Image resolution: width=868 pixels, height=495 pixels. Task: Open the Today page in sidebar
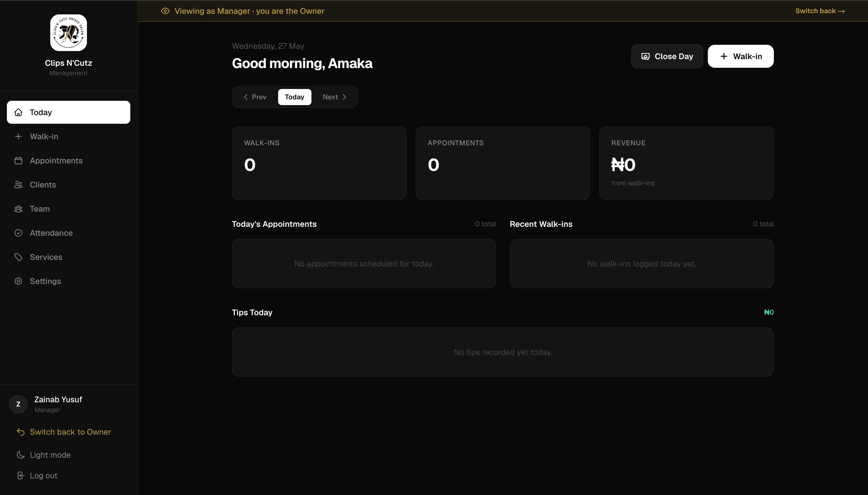tap(68, 112)
